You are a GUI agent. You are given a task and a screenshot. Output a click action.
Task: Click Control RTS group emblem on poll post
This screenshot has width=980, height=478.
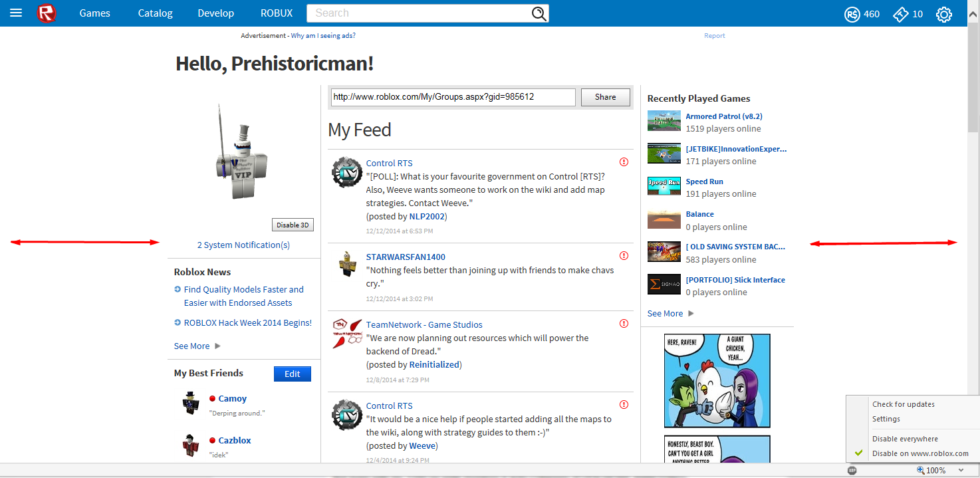(x=346, y=173)
